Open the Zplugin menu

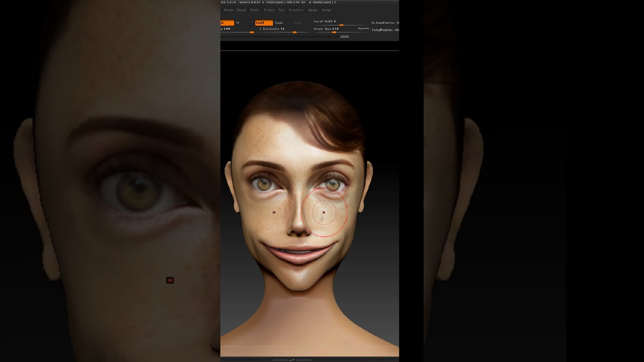pyautogui.click(x=312, y=10)
